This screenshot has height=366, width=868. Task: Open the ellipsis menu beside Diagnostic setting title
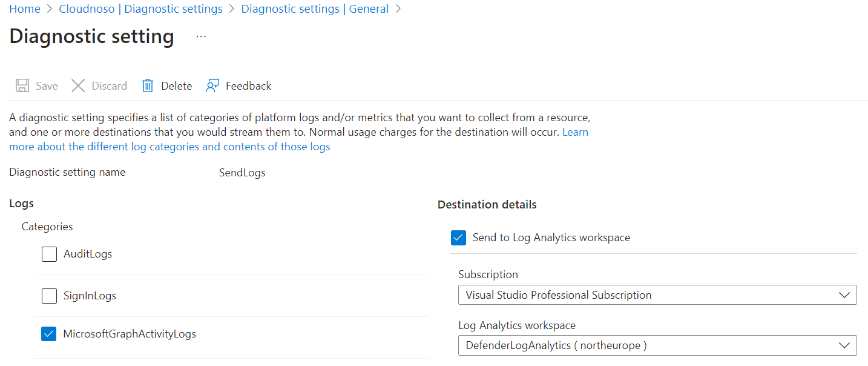pyautogui.click(x=201, y=37)
